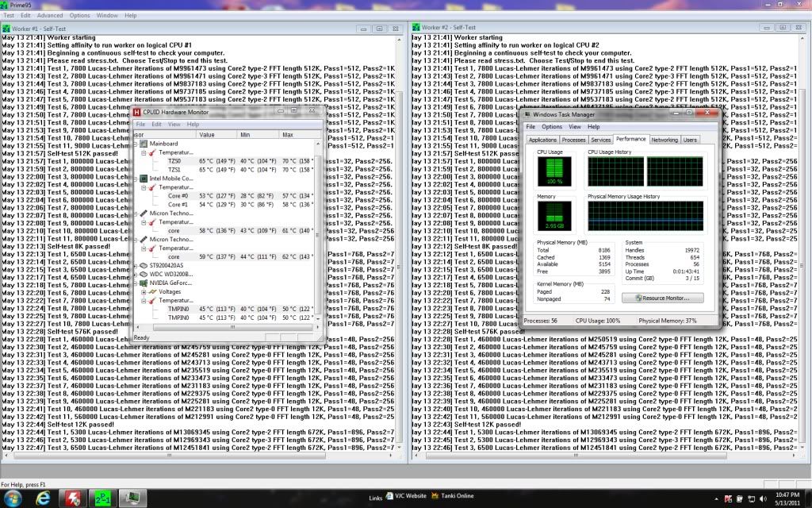Click thermometer icon under Intel Mobile Core
Viewport: 812px width, 508px height.
[x=153, y=187]
